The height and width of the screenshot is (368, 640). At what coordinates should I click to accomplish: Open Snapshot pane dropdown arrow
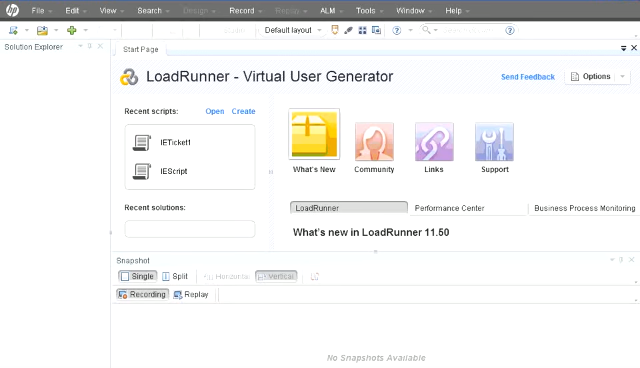click(x=612, y=259)
